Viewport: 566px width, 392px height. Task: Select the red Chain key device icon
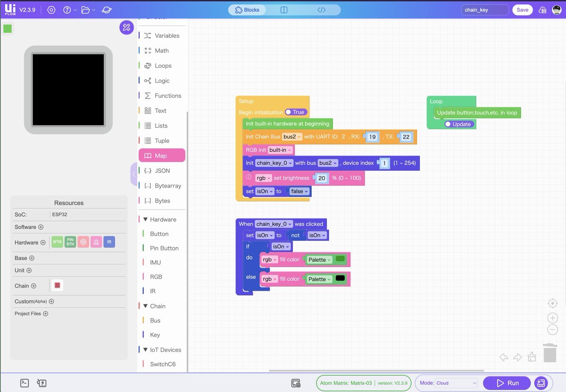[x=57, y=286]
